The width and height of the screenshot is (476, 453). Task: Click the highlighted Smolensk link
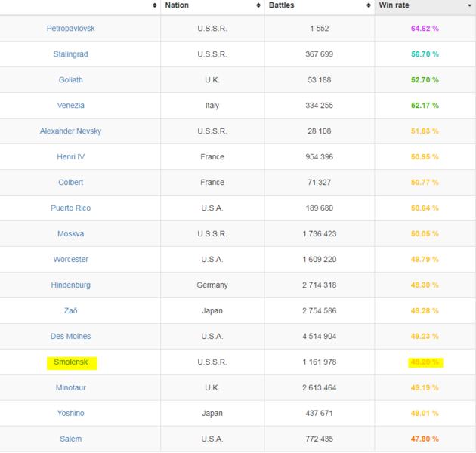pos(70,362)
